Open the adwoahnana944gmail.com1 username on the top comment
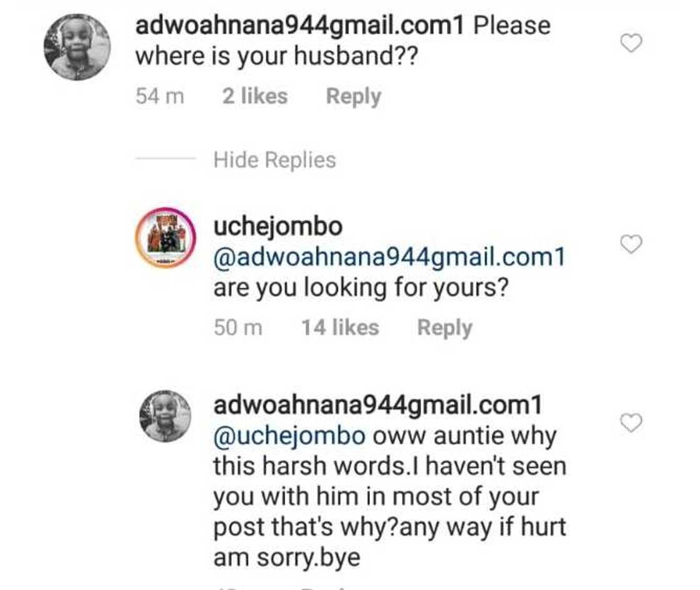This screenshot has height=590, width=700. click(x=299, y=26)
